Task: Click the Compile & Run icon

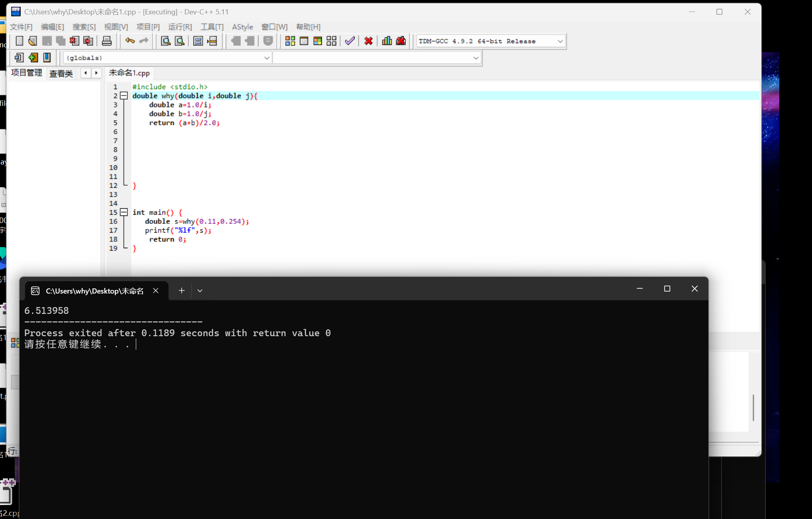Action: pyautogui.click(x=317, y=41)
